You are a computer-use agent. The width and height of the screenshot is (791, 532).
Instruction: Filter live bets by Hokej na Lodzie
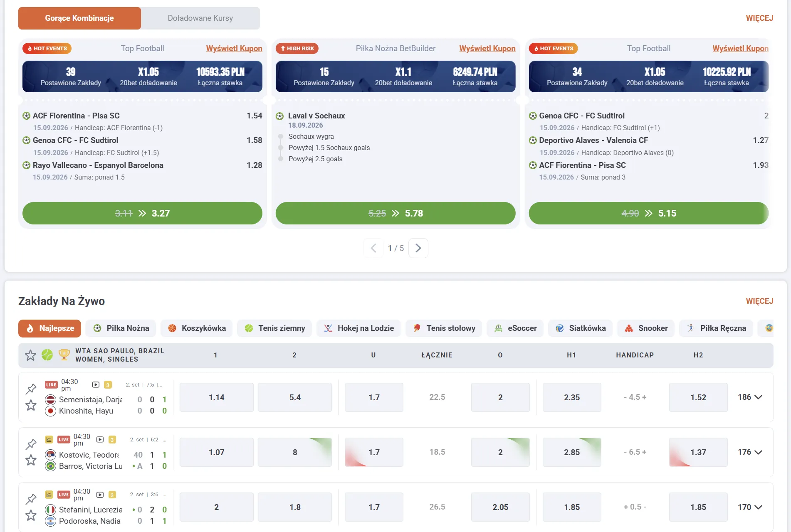click(358, 328)
